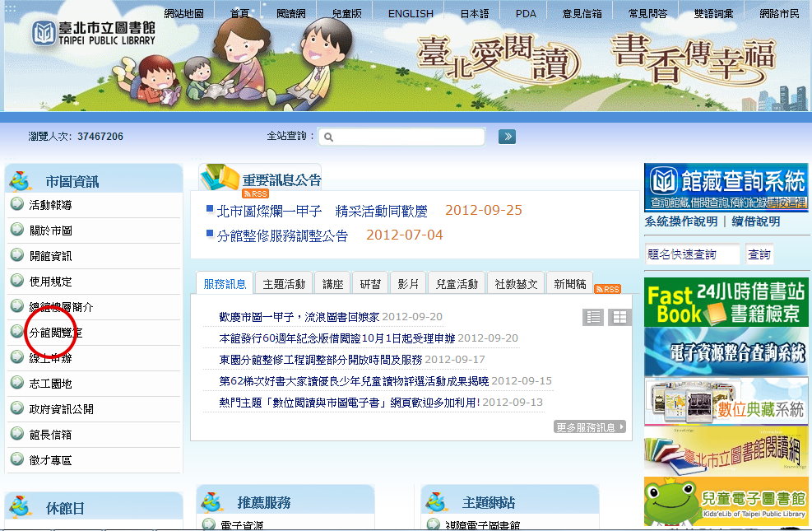Open announcement 分館整修服務調整公告
The width and height of the screenshot is (812, 531).
(282, 235)
